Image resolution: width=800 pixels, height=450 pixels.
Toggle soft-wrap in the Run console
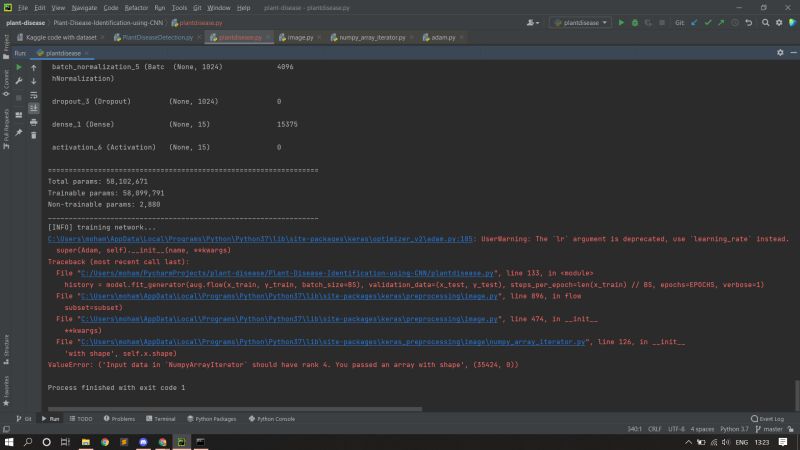point(34,95)
